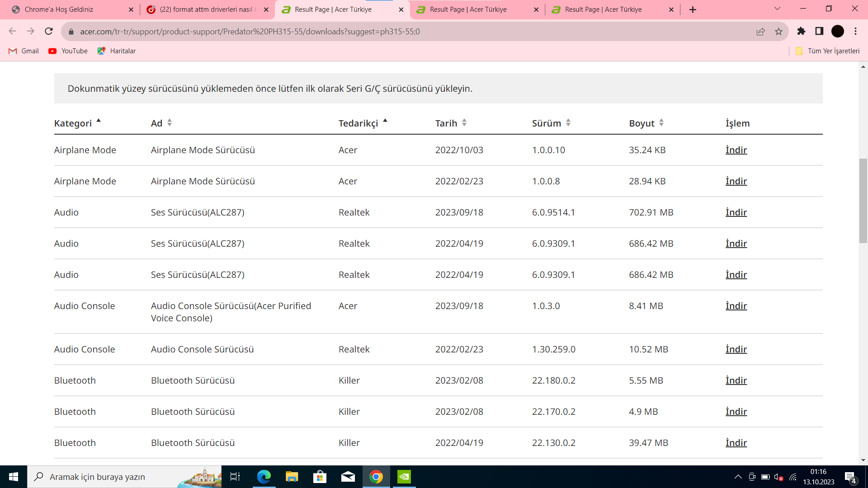Image resolution: width=868 pixels, height=488 pixels.
Task: Bookmark this page with the star icon
Action: [x=778, y=31]
